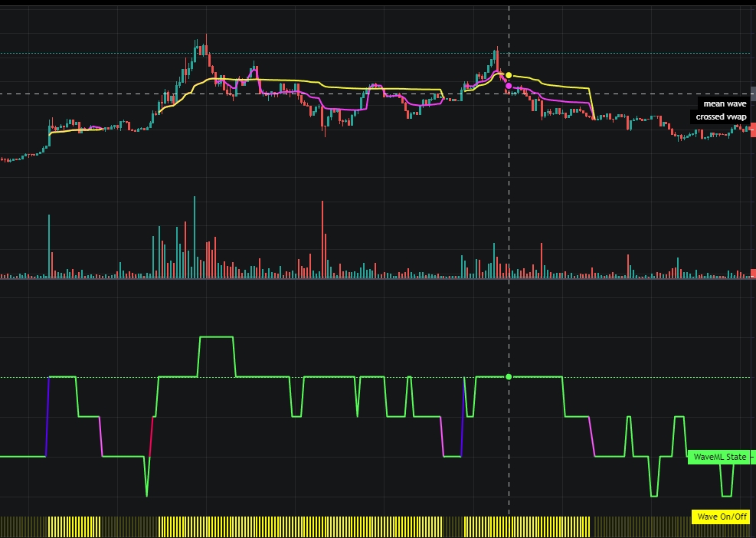Click the yellow VWAP marker dot on crosshair
756x538 pixels.
pos(509,75)
